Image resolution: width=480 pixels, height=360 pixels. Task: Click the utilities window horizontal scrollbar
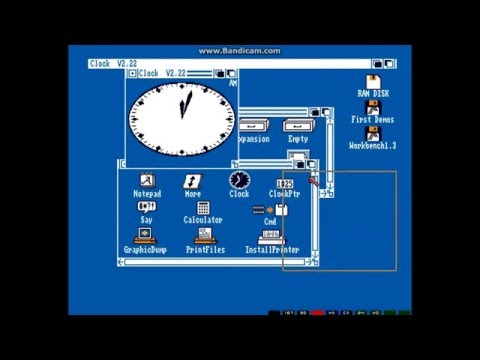tap(215, 262)
